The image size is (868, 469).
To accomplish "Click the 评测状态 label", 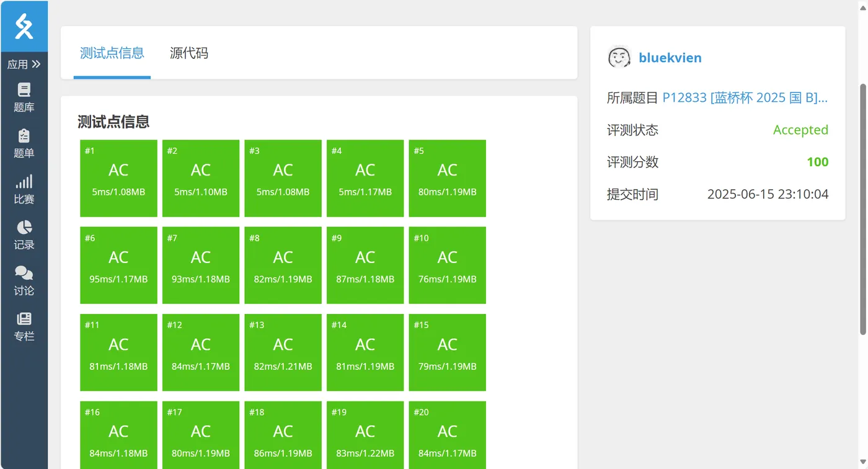I will tap(632, 130).
